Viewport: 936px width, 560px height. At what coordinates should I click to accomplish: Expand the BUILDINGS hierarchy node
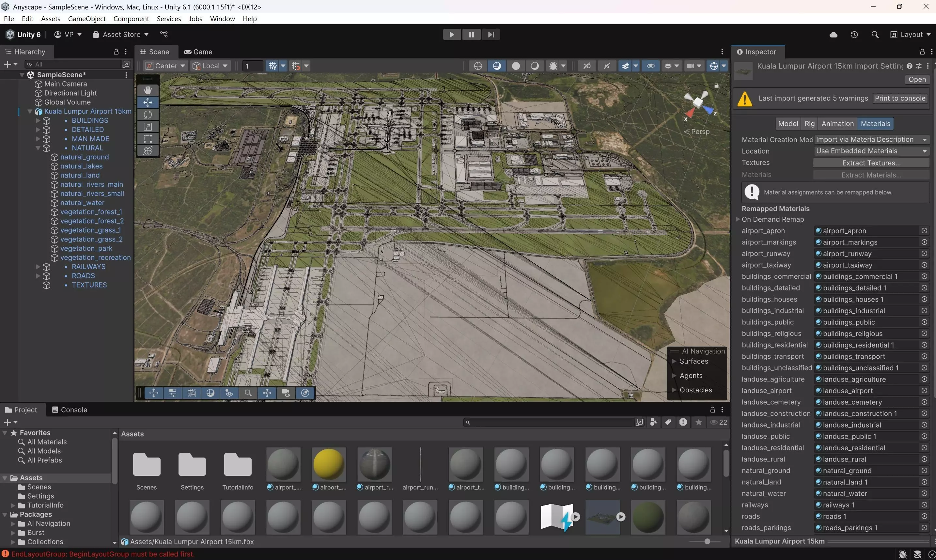(x=38, y=120)
